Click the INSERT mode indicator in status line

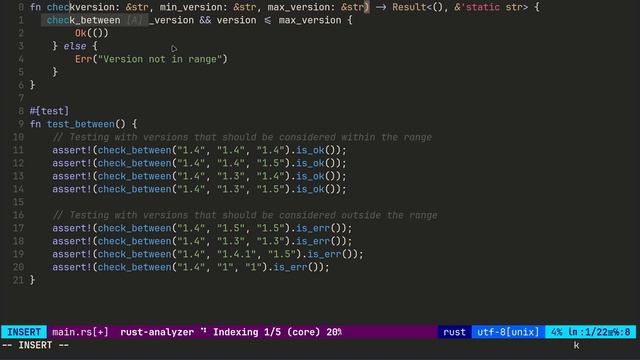[x=24, y=332]
